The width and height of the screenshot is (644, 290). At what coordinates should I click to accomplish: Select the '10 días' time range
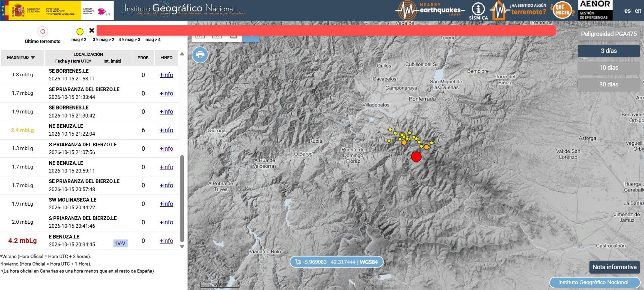(608, 67)
